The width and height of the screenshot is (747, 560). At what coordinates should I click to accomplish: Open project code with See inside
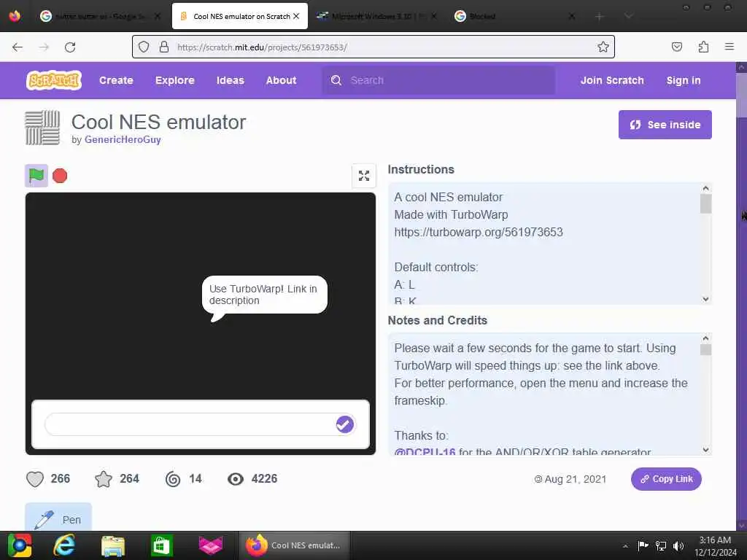point(665,125)
